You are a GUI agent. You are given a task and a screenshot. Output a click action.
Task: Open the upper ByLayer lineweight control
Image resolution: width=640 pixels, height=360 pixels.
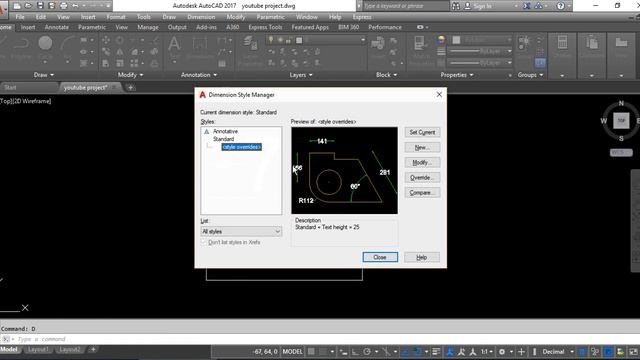(480, 51)
